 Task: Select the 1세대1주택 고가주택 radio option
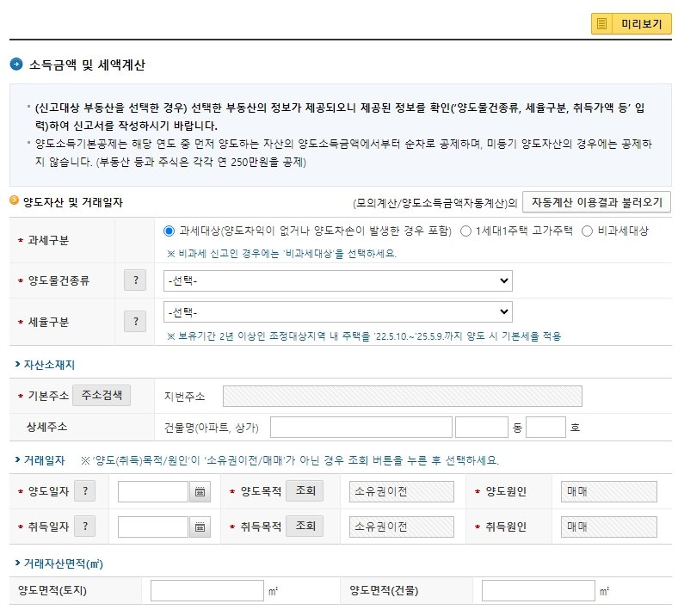pos(465,231)
